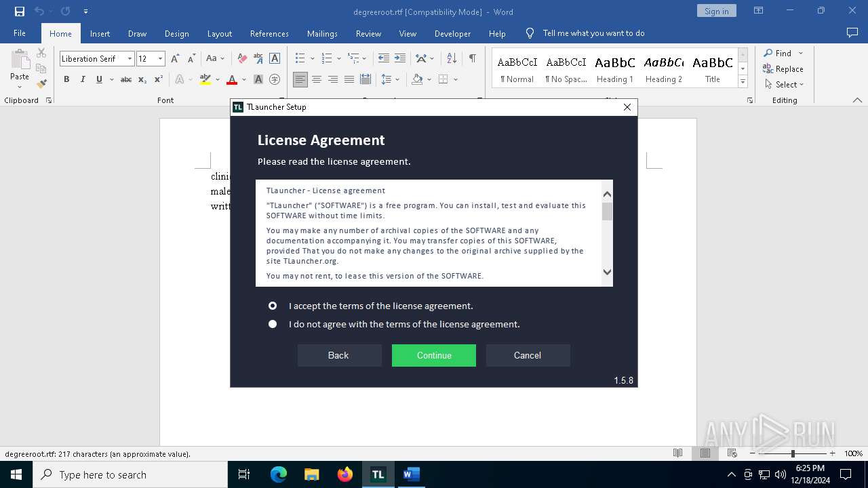
Task: Open Microsoft Edge from taskbar
Action: (279, 474)
